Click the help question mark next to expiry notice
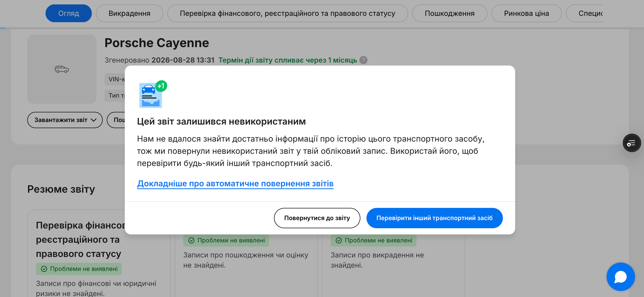The height and width of the screenshot is (297, 644). 363,60
